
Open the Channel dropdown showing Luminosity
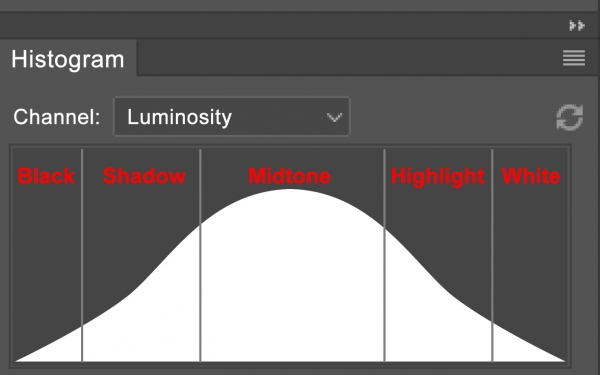pos(232,117)
